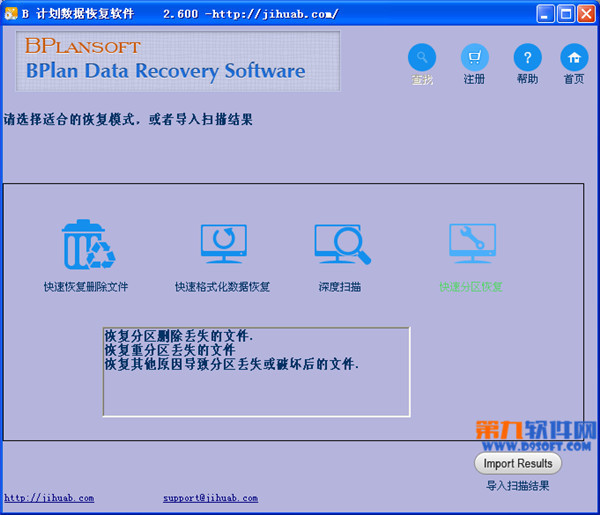Click inside the recovery mode description box
The height and width of the screenshot is (515, 600).
point(256,372)
